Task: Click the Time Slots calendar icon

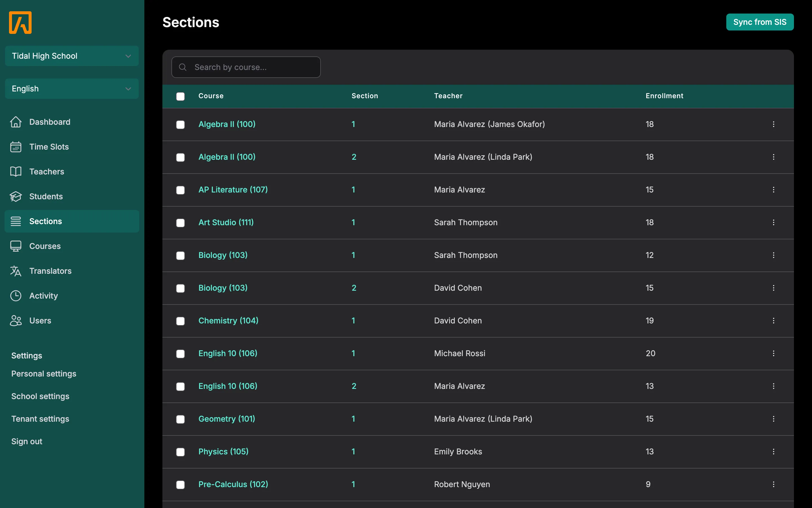Action: [x=16, y=147]
